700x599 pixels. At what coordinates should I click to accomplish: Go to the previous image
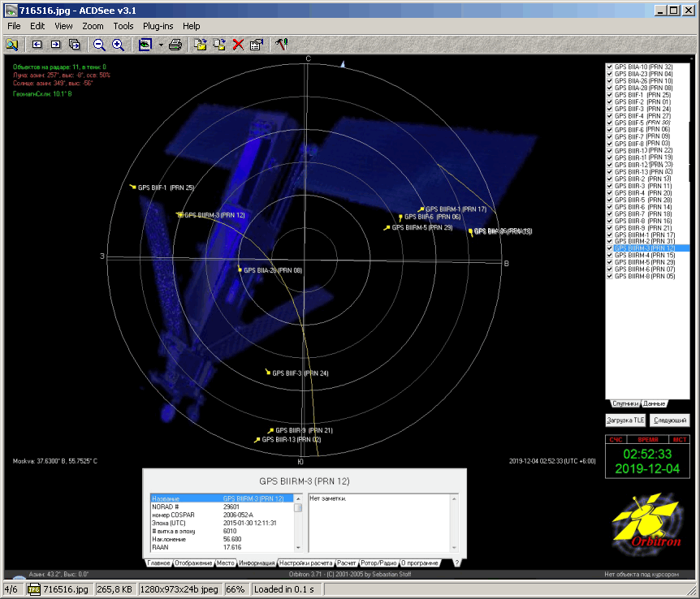[x=37, y=45]
